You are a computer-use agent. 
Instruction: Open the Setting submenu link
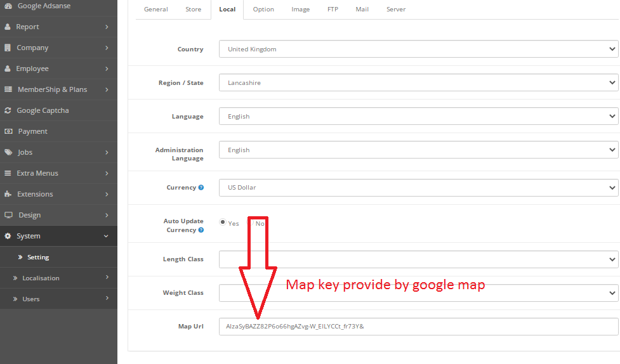click(38, 257)
